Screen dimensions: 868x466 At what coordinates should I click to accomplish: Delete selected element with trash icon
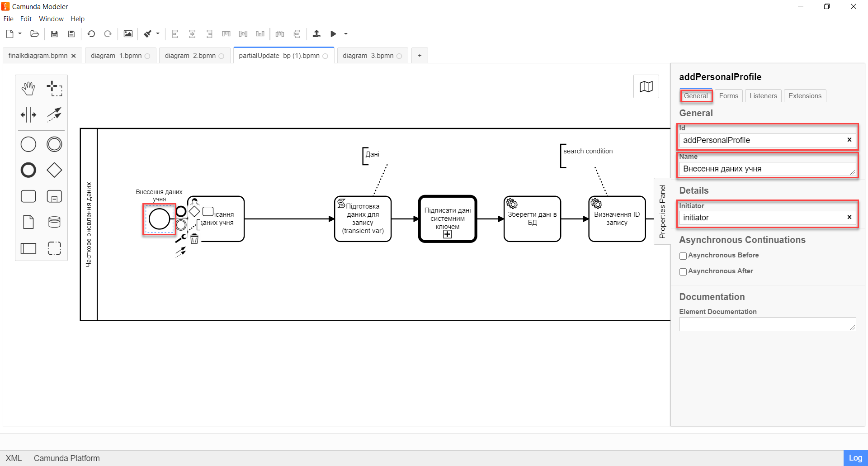(x=194, y=239)
